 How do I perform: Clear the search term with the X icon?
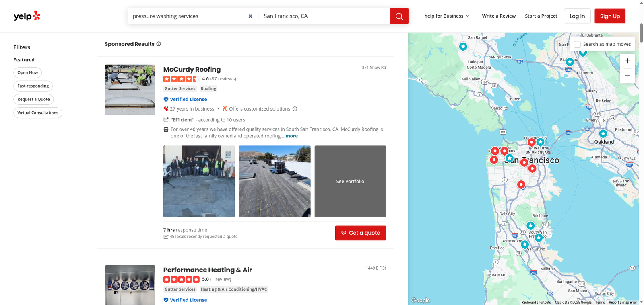[x=250, y=16]
